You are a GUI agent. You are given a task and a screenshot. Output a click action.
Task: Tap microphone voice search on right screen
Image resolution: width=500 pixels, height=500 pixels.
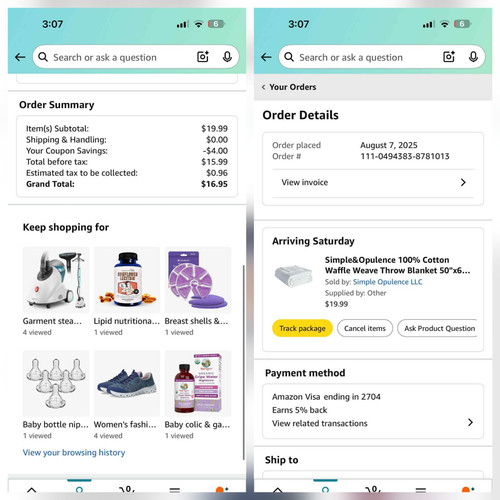click(x=473, y=57)
